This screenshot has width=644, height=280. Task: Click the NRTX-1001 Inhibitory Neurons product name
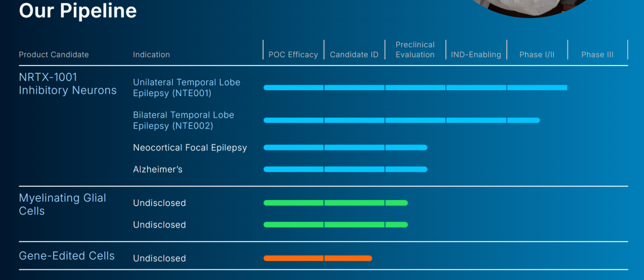point(67,84)
